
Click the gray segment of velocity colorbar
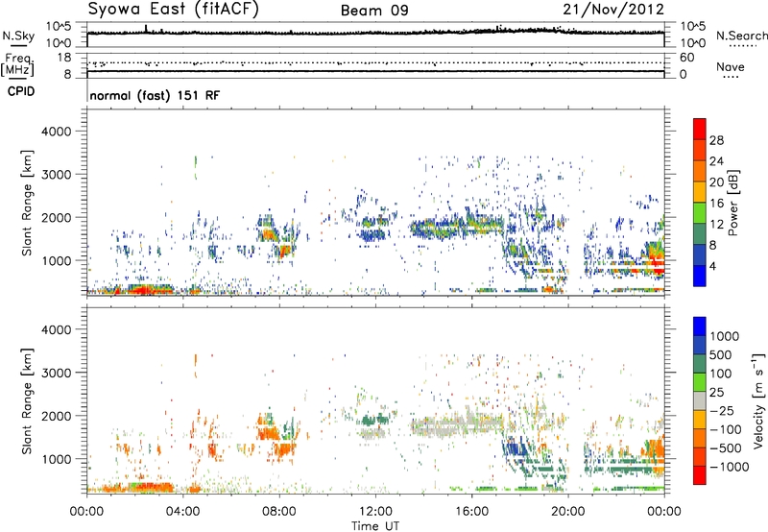(700, 400)
